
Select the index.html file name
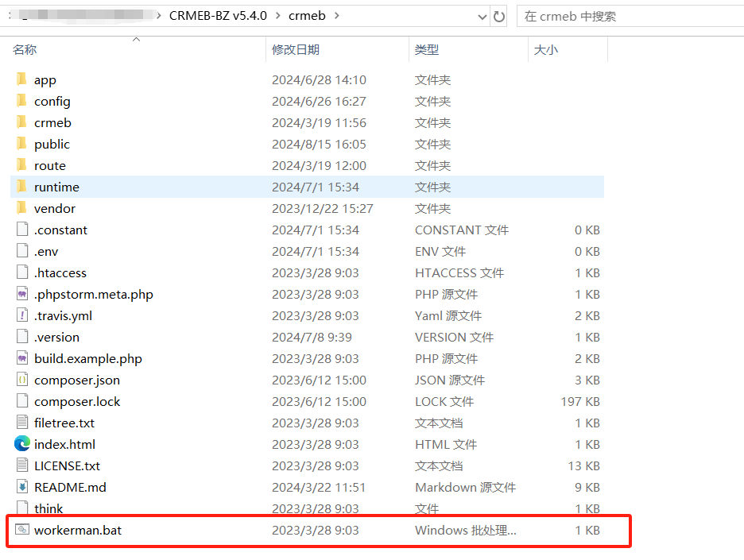pos(64,444)
